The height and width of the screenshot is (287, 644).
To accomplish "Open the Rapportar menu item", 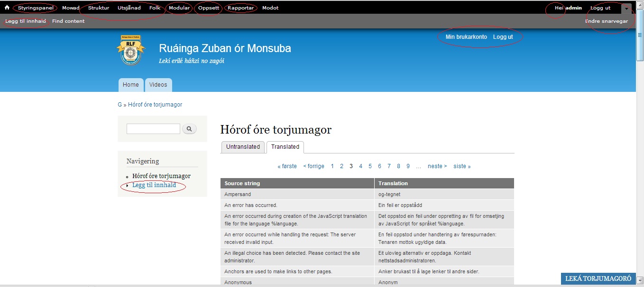I will (x=240, y=8).
